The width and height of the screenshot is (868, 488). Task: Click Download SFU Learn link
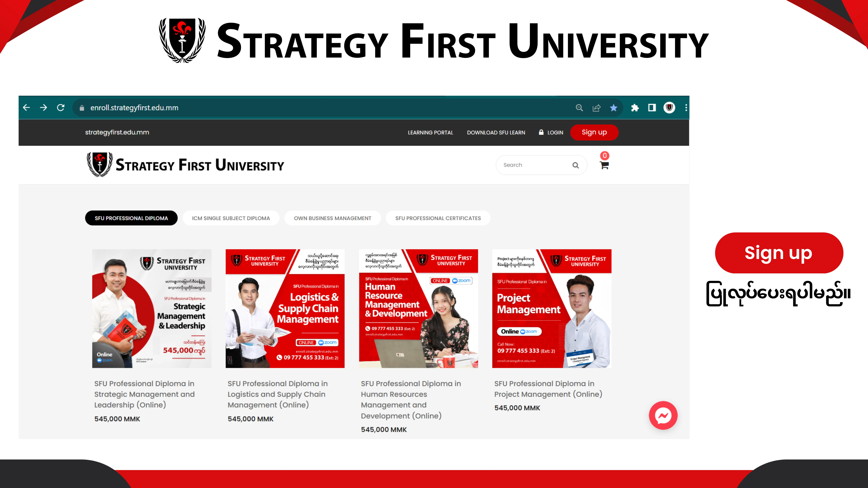tap(496, 133)
